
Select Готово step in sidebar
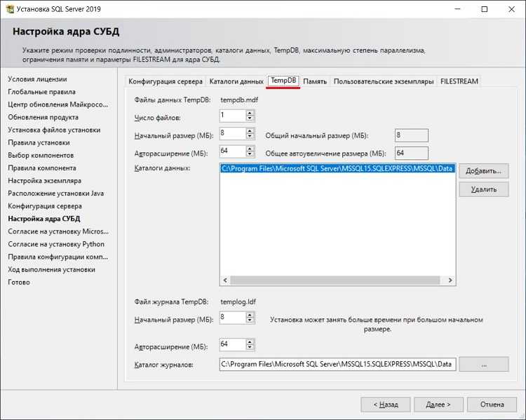[x=19, y=283]
